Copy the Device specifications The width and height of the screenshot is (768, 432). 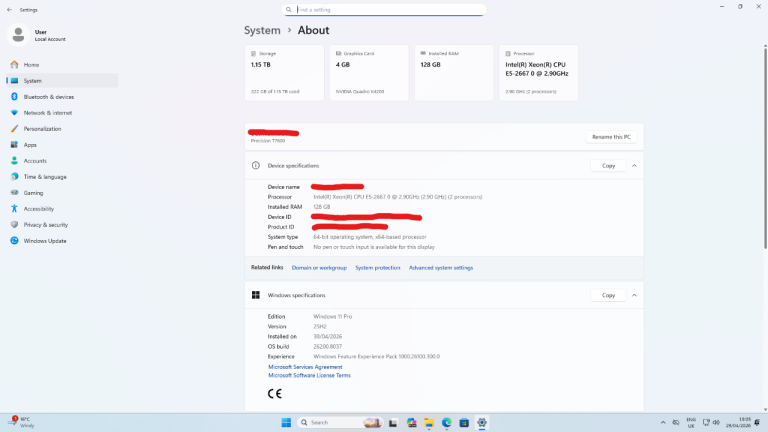608,165
